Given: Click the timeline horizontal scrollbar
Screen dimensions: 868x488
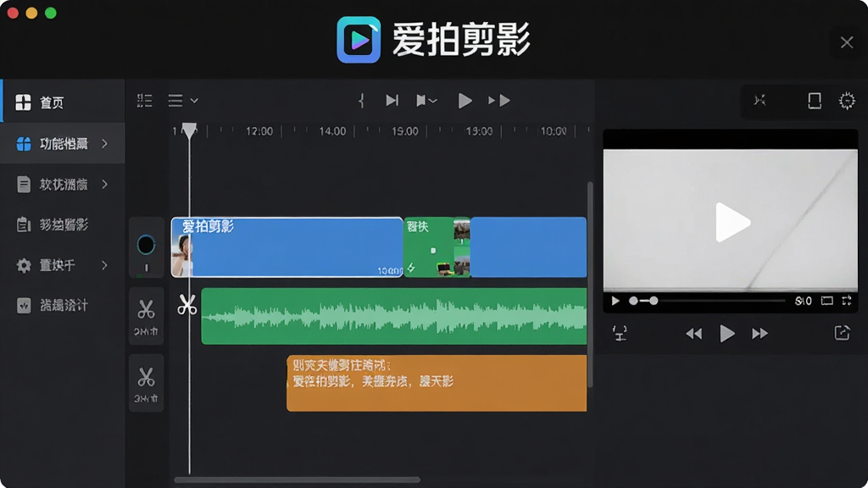Looking at the screenshot, I should coord(297,480).
